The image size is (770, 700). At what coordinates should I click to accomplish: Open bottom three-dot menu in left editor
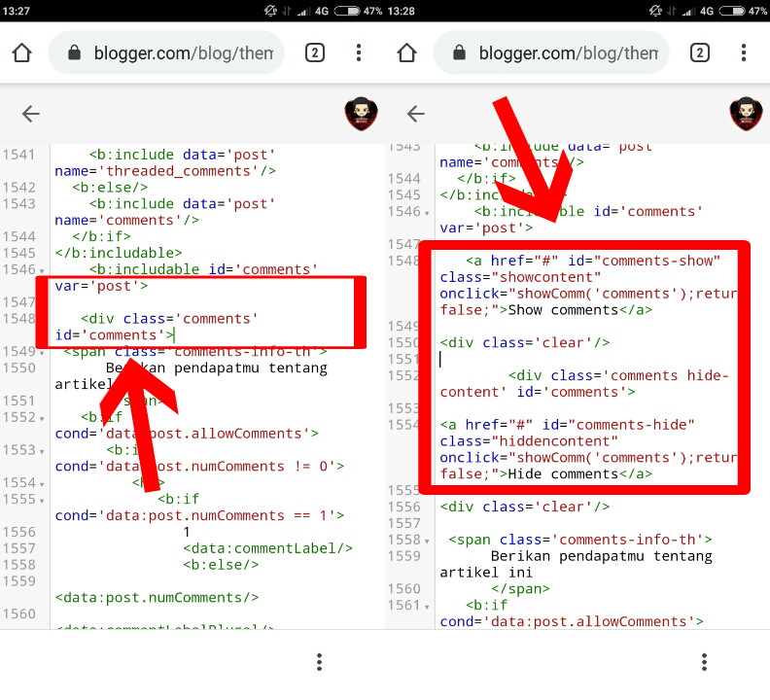(320, 662)
